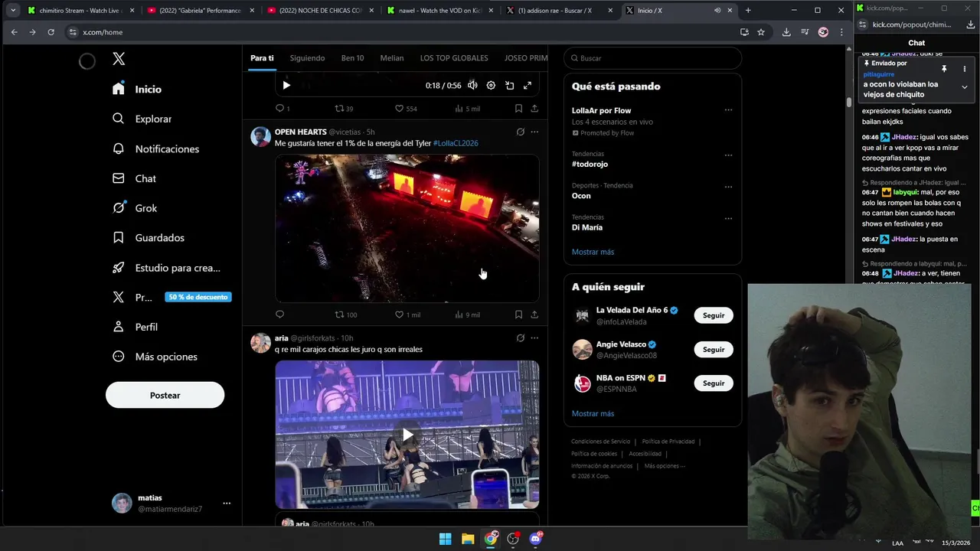This screenshot has height=551, width=980.
Task: Like the post with 554 likes
Action: coord(406,109)
